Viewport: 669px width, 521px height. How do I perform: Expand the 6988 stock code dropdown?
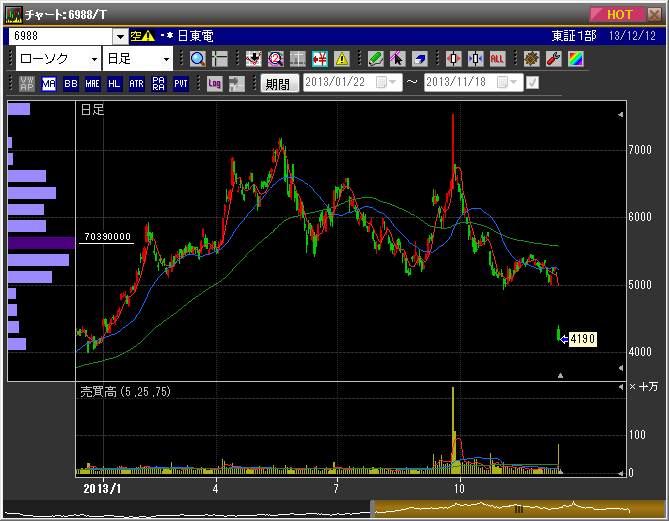pos(121,36)
